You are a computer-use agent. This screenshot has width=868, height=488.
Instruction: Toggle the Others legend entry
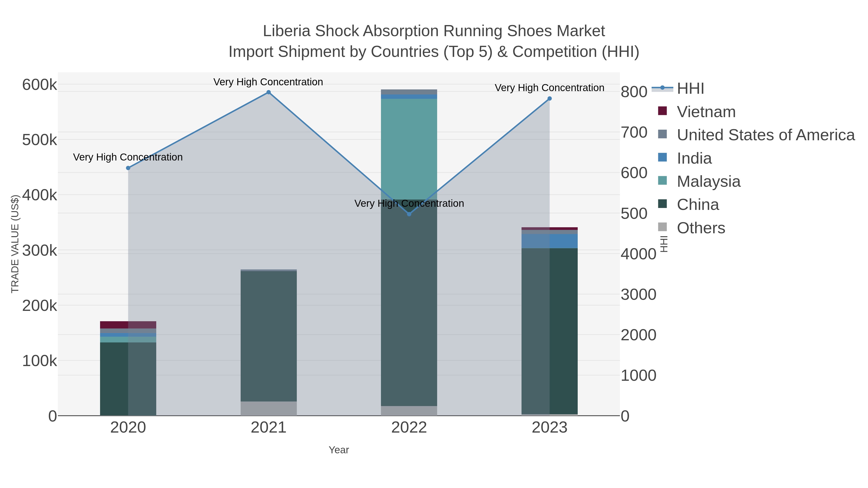pos(692,228)
